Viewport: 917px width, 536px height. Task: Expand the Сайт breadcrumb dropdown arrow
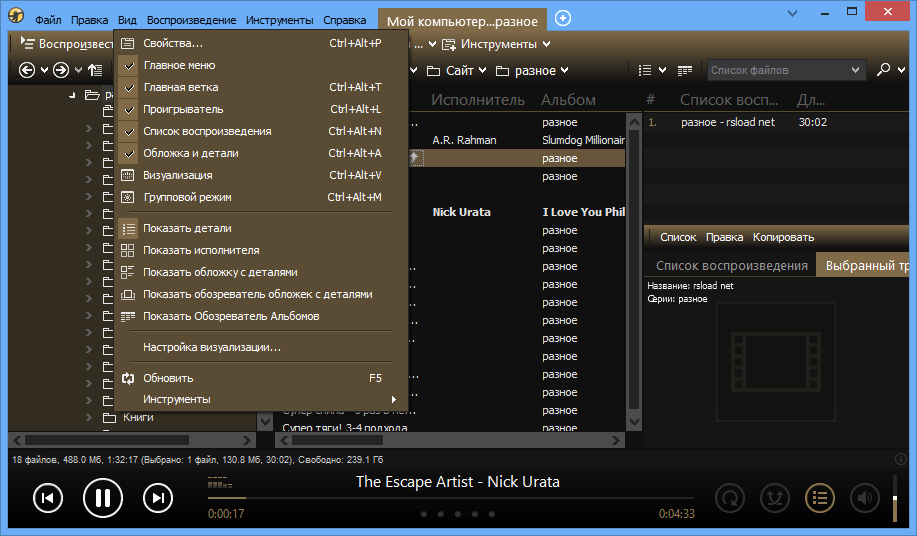[482, 70]
